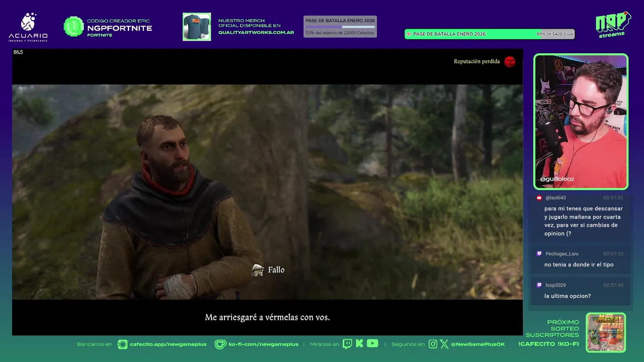Click the Bancanos en label
This screenshot has width=644, height=362.
(x=94, y=344)
